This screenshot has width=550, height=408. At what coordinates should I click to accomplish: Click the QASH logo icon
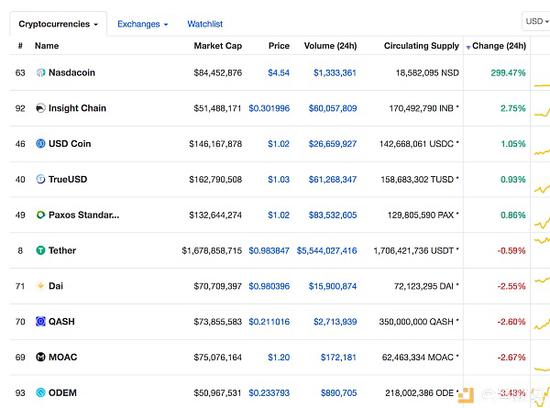(x=41, y=321)
